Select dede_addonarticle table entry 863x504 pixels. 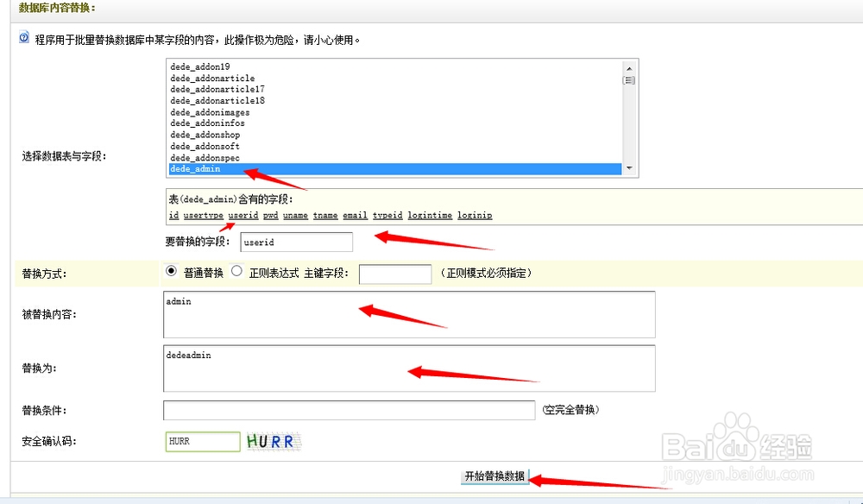pos(394,79)
